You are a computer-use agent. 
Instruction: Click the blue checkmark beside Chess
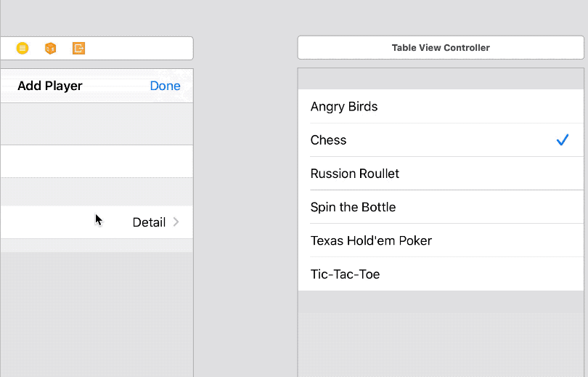pos(562,140)
